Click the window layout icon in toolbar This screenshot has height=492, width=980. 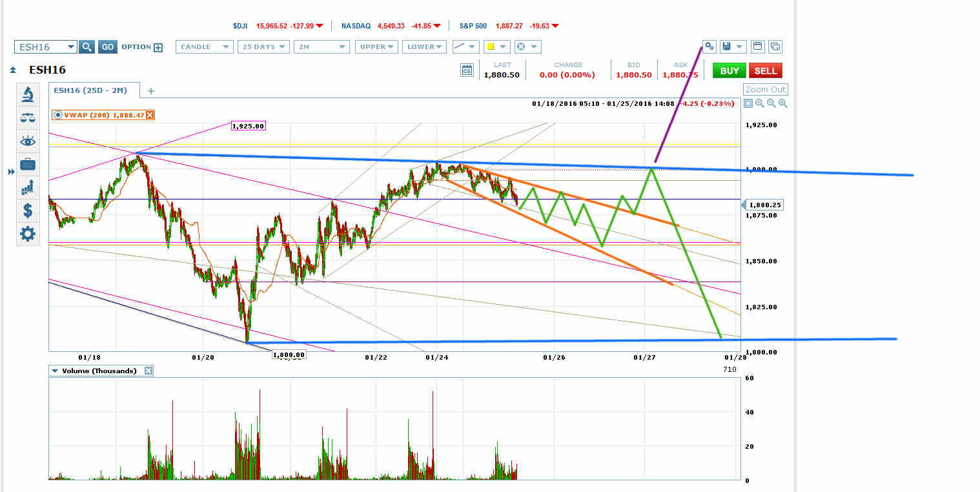click(757, 46)
